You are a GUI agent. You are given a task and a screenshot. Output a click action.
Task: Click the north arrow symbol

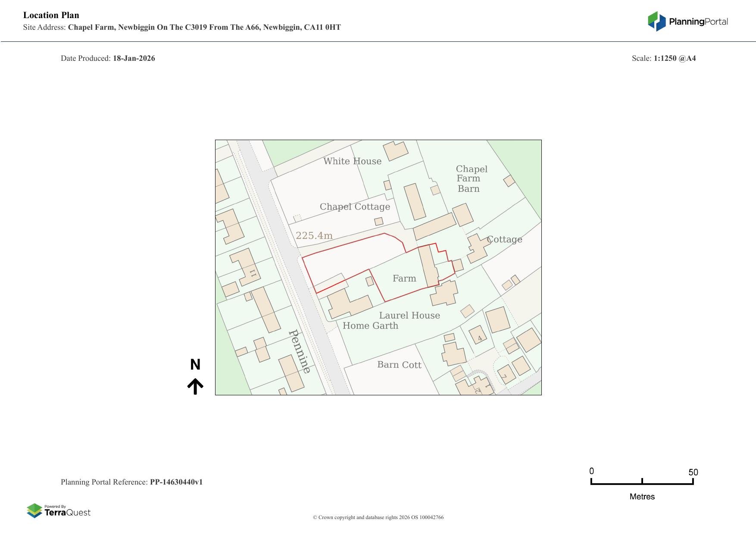[x=195, y=386]
